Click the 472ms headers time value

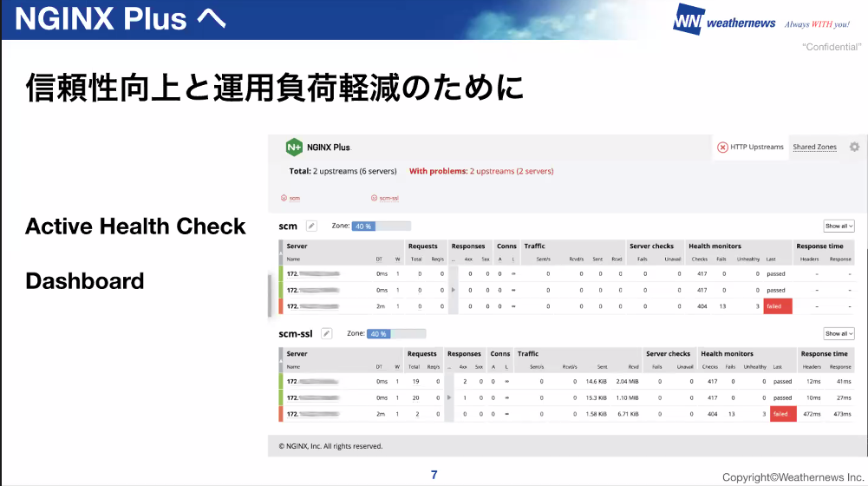coord(812,414)
